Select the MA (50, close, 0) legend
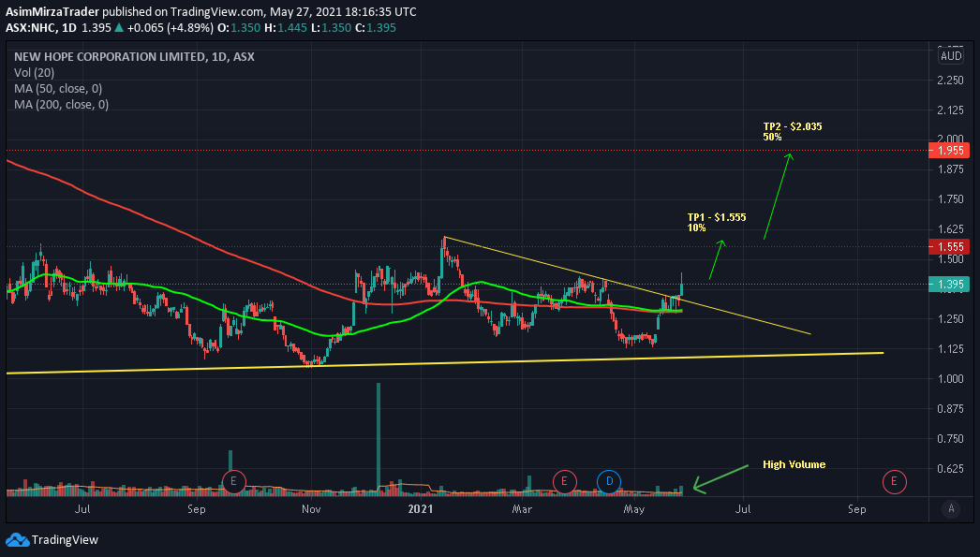Viewport: 980px width, 557px height. pos(58,89)
